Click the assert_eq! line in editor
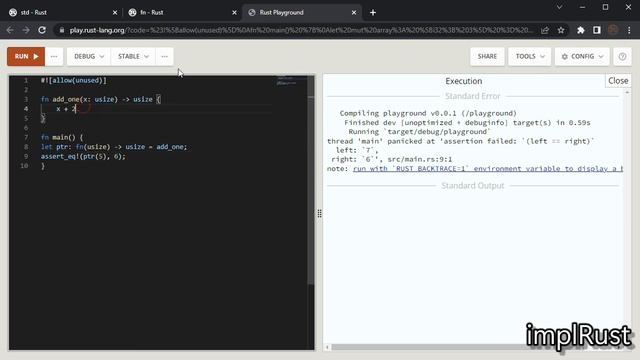 (83, 156)
